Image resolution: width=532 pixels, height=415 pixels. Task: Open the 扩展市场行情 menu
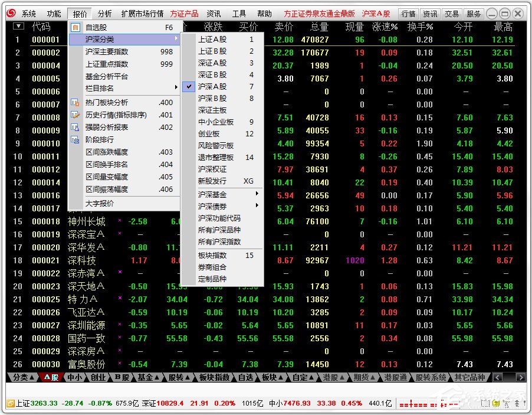click(x=142, y=14)
